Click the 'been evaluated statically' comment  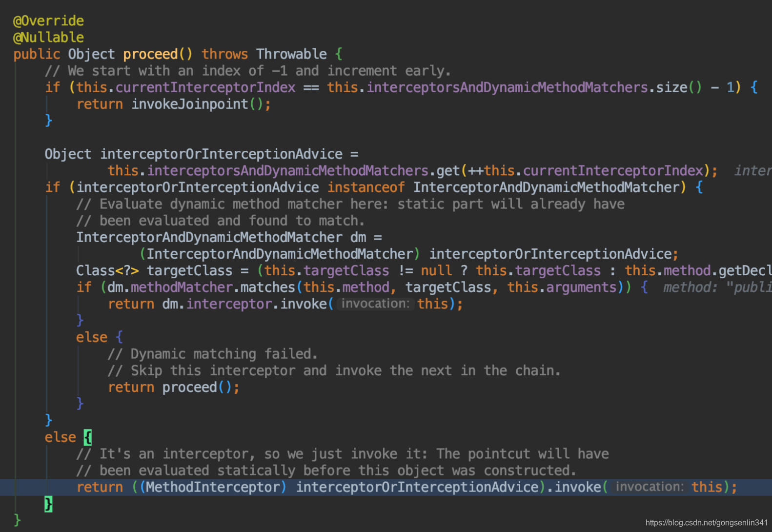[326, 471]
